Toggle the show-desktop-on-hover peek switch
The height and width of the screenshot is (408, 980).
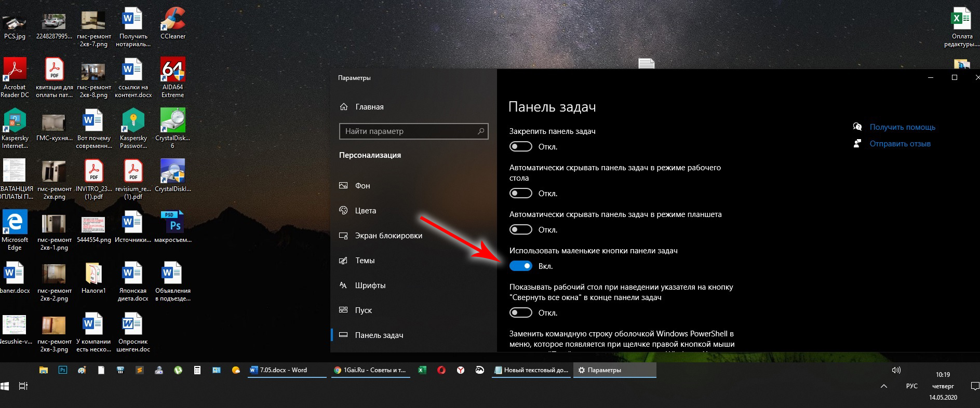(x=521, y=312)
